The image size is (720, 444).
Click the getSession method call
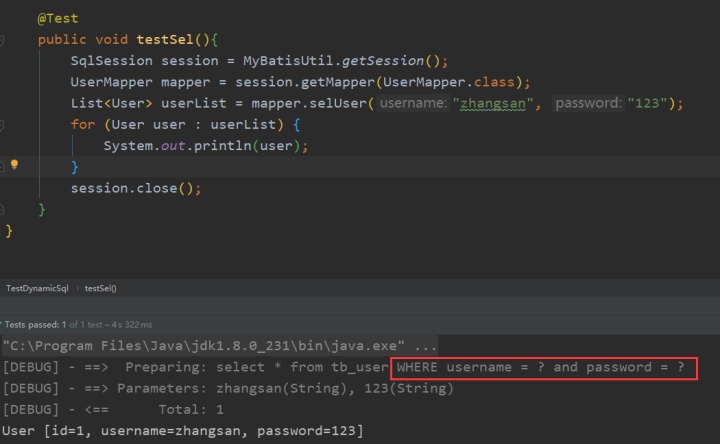click(x=383, y=61)
